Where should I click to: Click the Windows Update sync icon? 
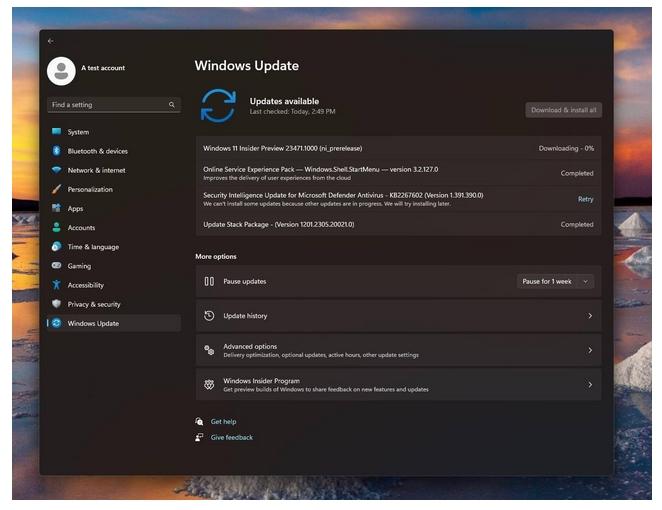[x=218, y=105]
